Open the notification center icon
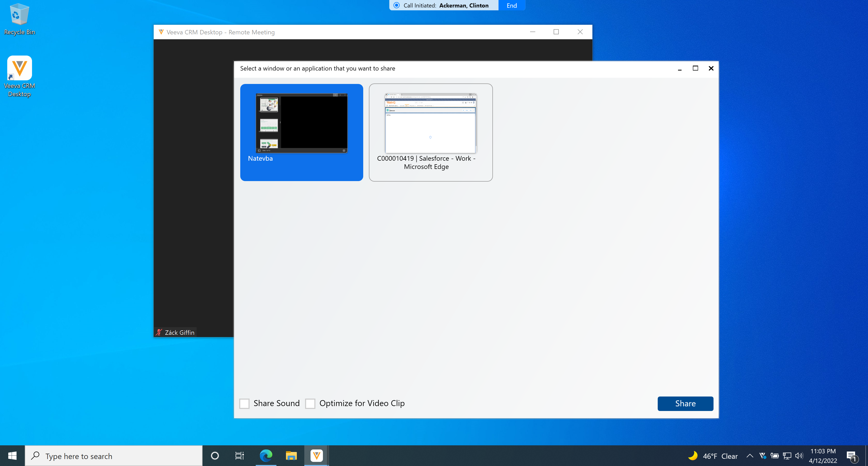The width and height of the screenshot is (868, 466). pos(851,456)
